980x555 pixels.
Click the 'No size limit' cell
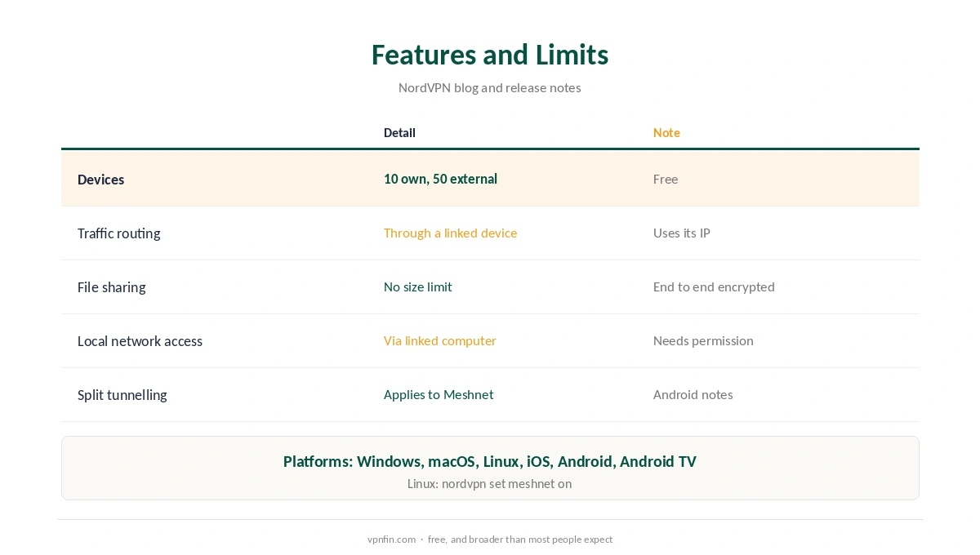coord(417,286)
